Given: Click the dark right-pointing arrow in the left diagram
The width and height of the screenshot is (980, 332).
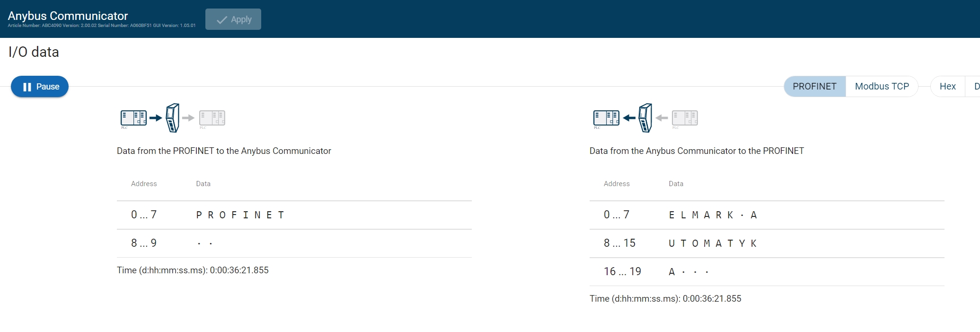Looking at the screenshot, I should (156, 118).
